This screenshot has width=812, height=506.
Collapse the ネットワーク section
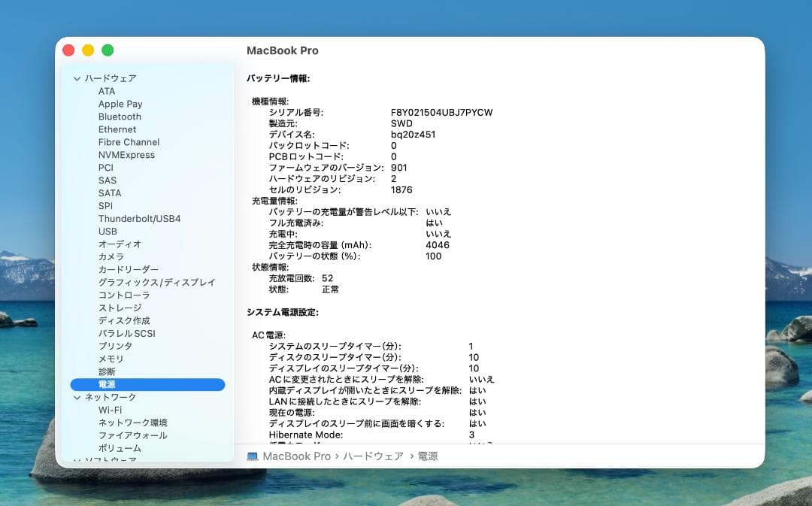click(x=77, y=398)
